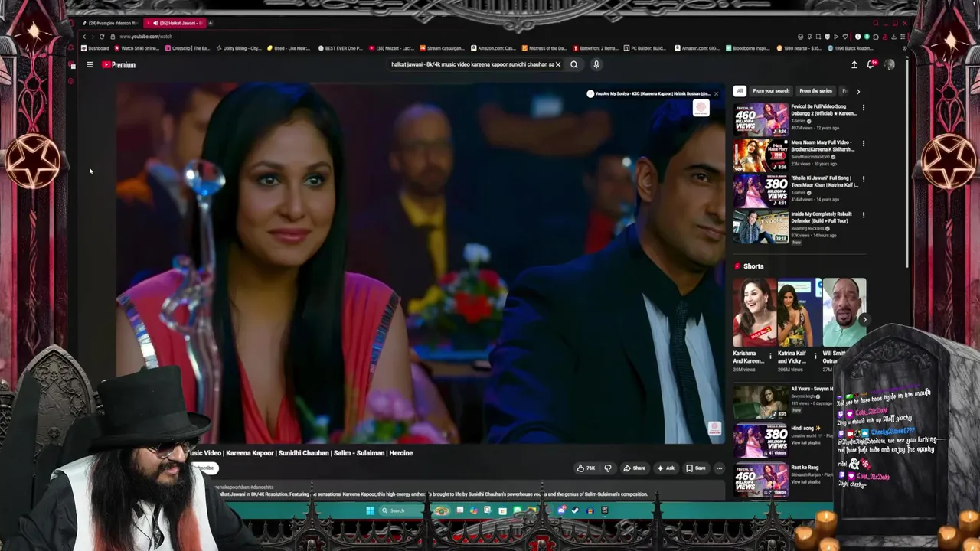
Task: Click the YouTube search magnifier button
Action: click(573, 64)
